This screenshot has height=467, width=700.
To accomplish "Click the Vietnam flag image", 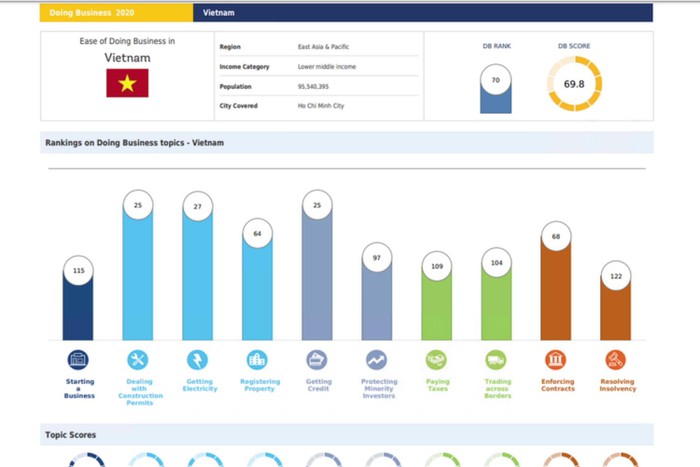I will 127,84.
